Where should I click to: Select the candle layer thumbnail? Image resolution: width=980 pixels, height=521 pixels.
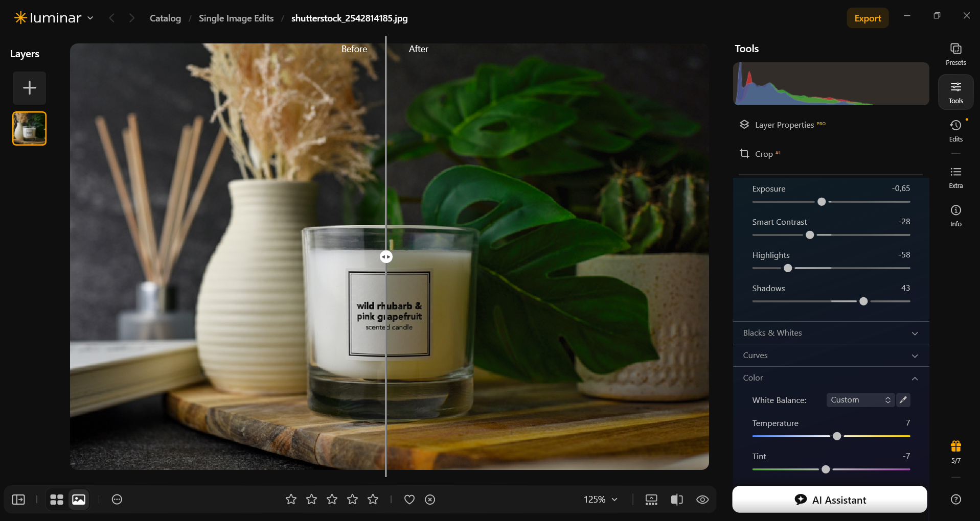click(x=30, y=129)
